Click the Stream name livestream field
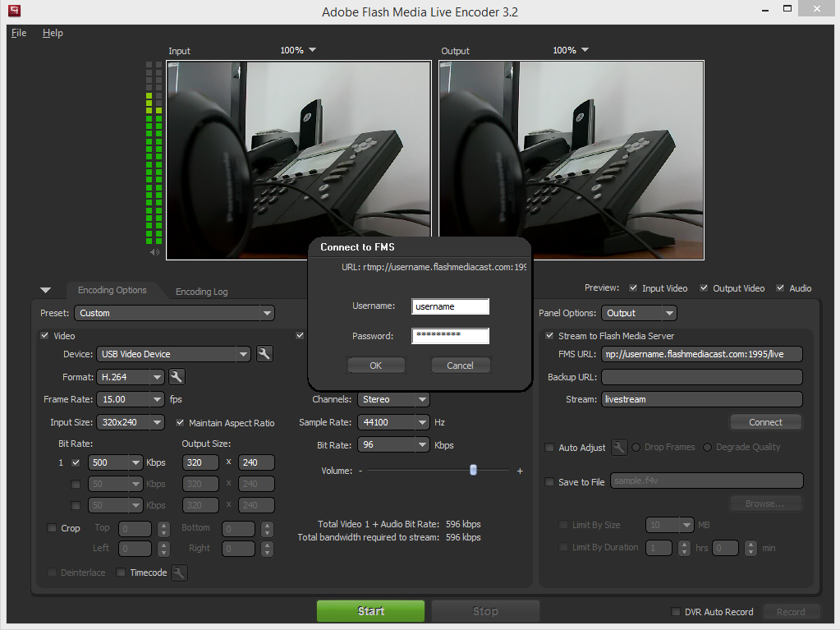840x630 pixels. (x=702, y=400)
